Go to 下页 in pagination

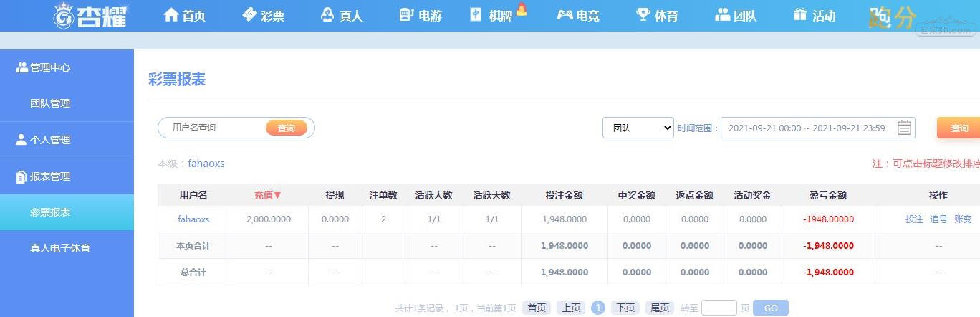[625, 308]
